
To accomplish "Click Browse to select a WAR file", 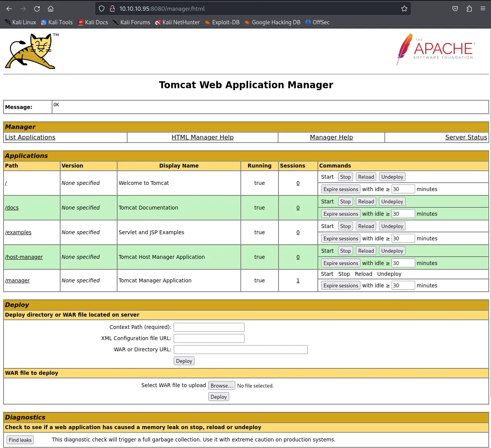I will tap(222, 386).
